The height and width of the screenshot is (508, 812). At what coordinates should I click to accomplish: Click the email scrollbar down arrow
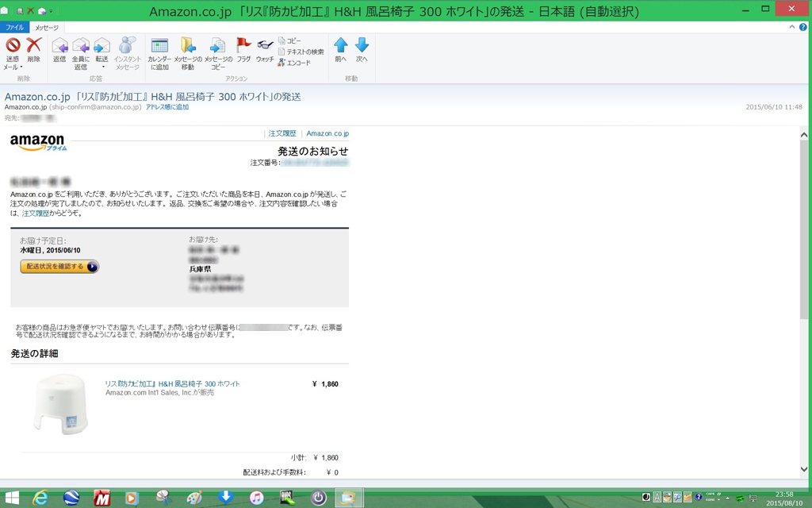(x=804, y=470)
